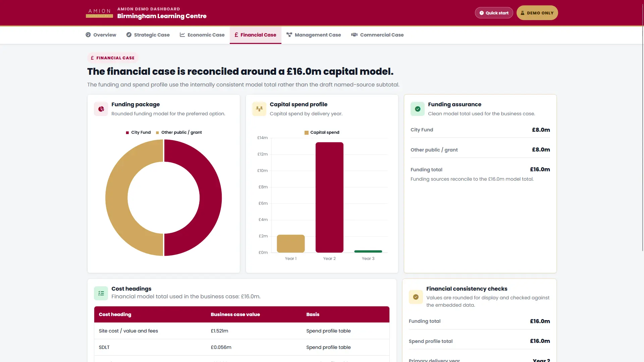Click the Basis column header
This screenshot has width=644, height=362.
point(313,314)
